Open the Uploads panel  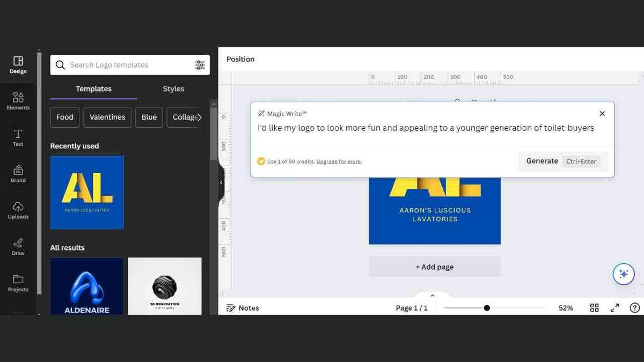(18, 210)
